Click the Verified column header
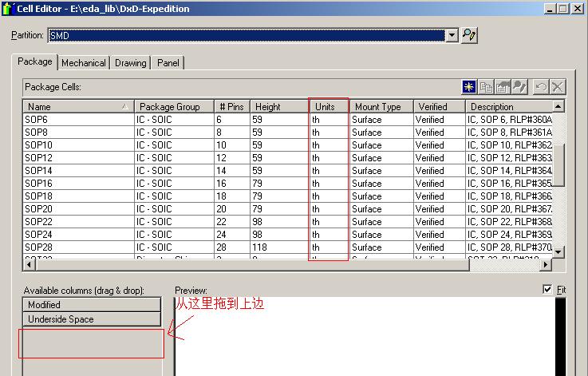588x376 pixels. (x=439, y=107)
